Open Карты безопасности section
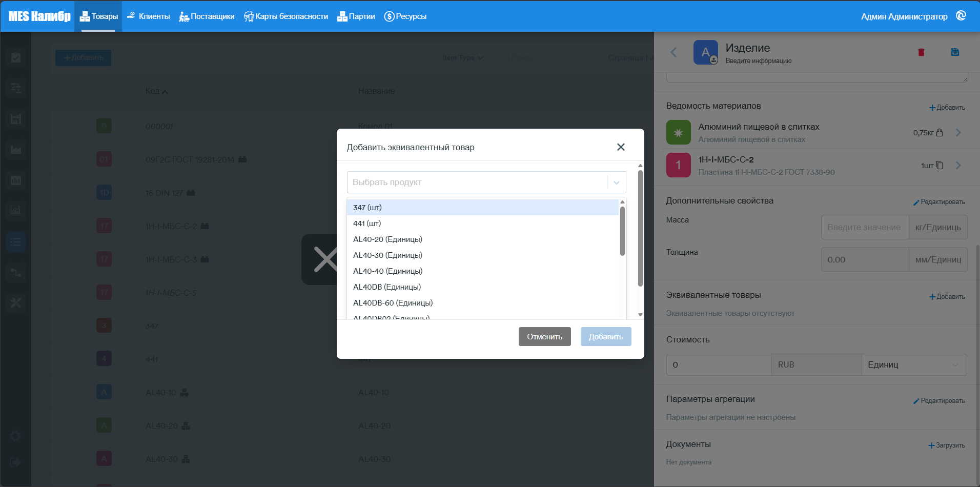Image resolution: width=980 pixels, height=487 pixels. pyautogui.click(x=286, y=16)
